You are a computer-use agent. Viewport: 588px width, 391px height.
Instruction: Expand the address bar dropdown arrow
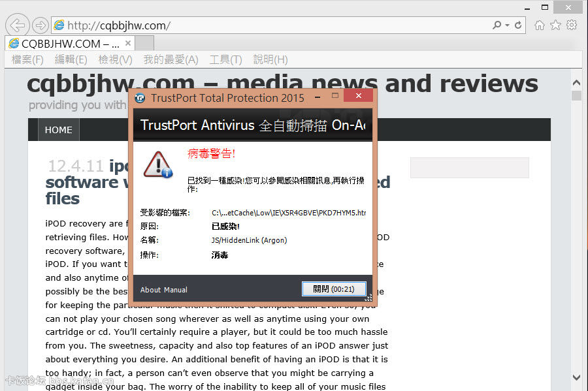tap(508, 25)
